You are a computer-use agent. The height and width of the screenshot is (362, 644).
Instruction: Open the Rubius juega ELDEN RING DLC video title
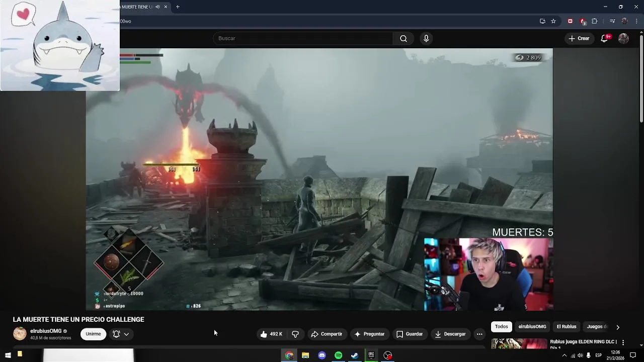pyautogui.click(x=583, y=344)
